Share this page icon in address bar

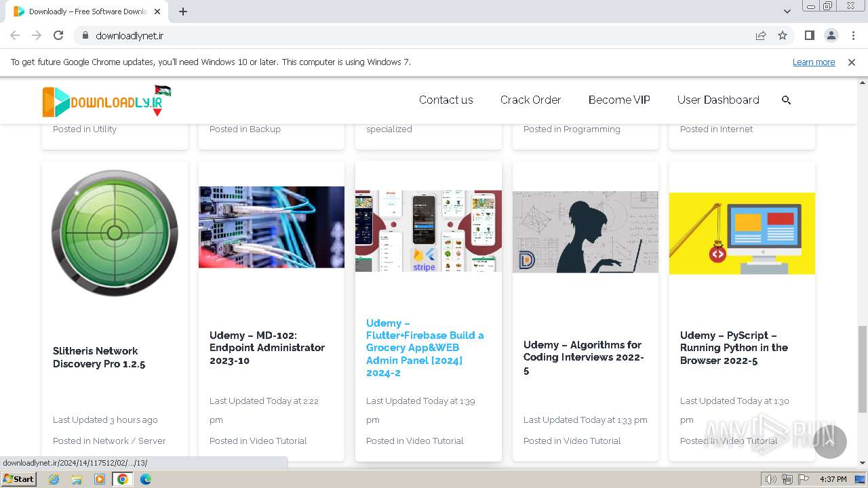pos(761,35)
